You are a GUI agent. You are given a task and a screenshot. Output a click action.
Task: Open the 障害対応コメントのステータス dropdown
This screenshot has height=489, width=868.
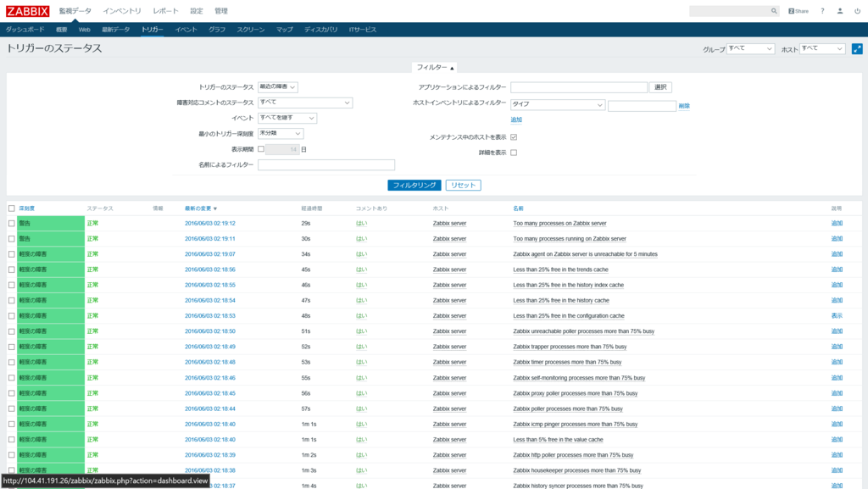click(x=305, y=103)
